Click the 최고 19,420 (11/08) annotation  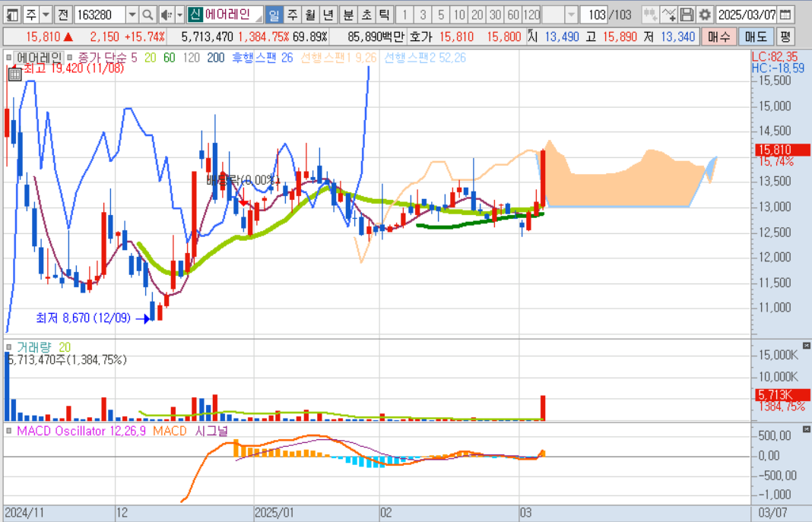[74, 68]
